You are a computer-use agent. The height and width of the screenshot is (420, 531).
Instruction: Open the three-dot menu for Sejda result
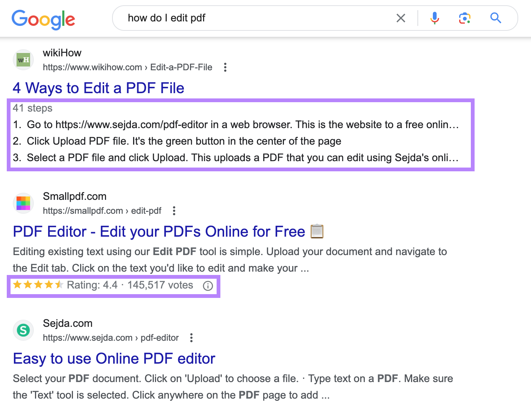coord(191,338)
